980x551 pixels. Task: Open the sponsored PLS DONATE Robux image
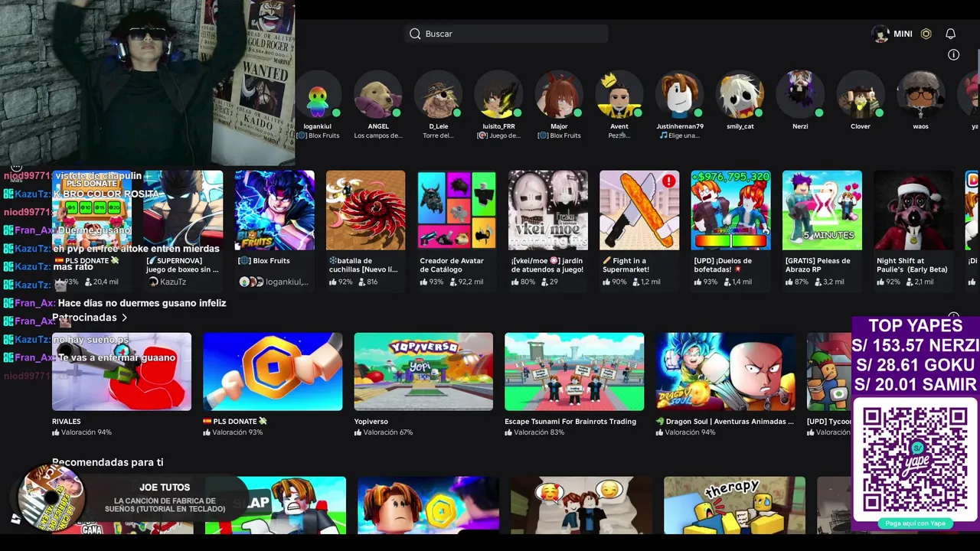point(273,372)
